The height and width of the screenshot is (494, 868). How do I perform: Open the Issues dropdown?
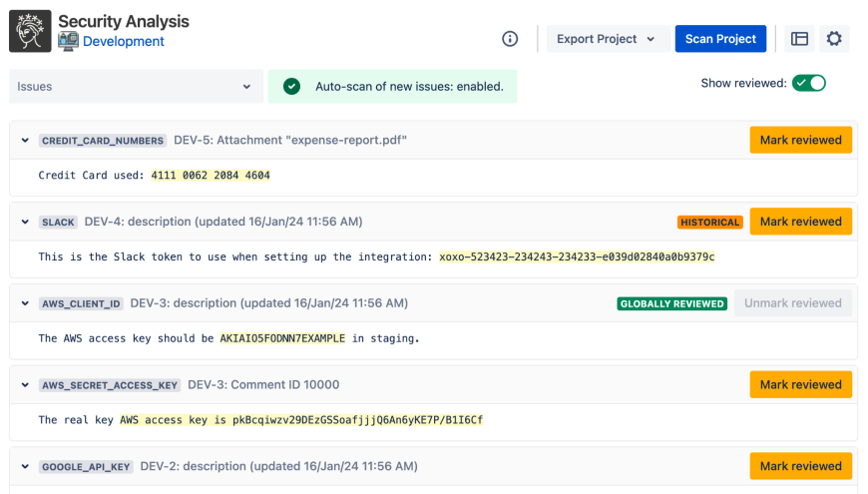pyautogui.click(x=136, y=87)
